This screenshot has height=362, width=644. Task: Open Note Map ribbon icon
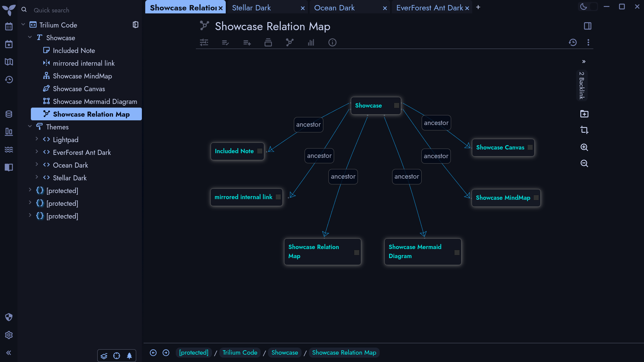[x=289, y=42]
